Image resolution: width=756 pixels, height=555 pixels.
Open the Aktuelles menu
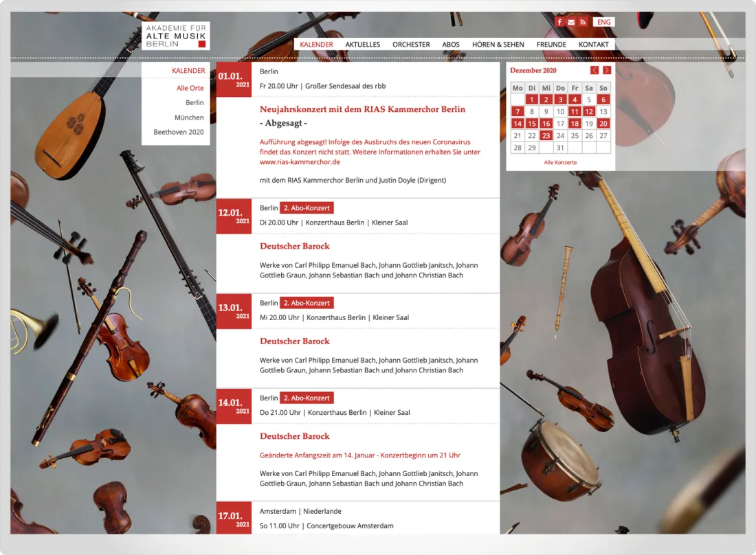click(x=363, y=45)
